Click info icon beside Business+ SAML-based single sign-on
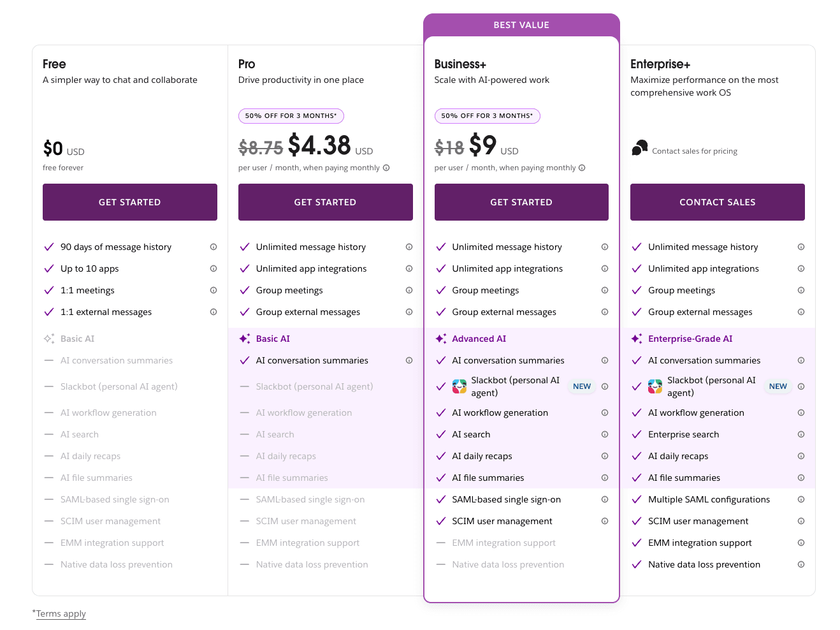840x630 pixels. coord(605,499)
